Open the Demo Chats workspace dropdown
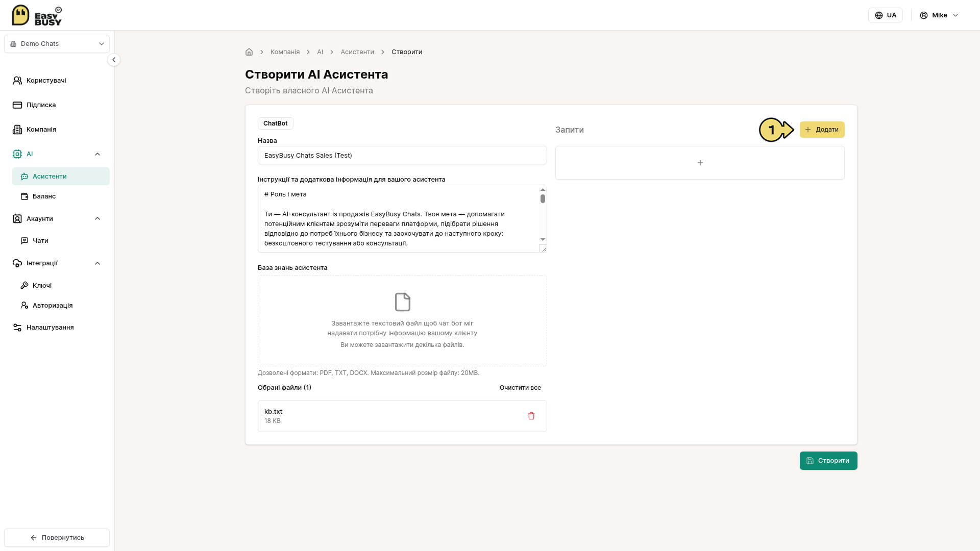The width and height of the screenshot is (980, 551). (x=57, y=44)
